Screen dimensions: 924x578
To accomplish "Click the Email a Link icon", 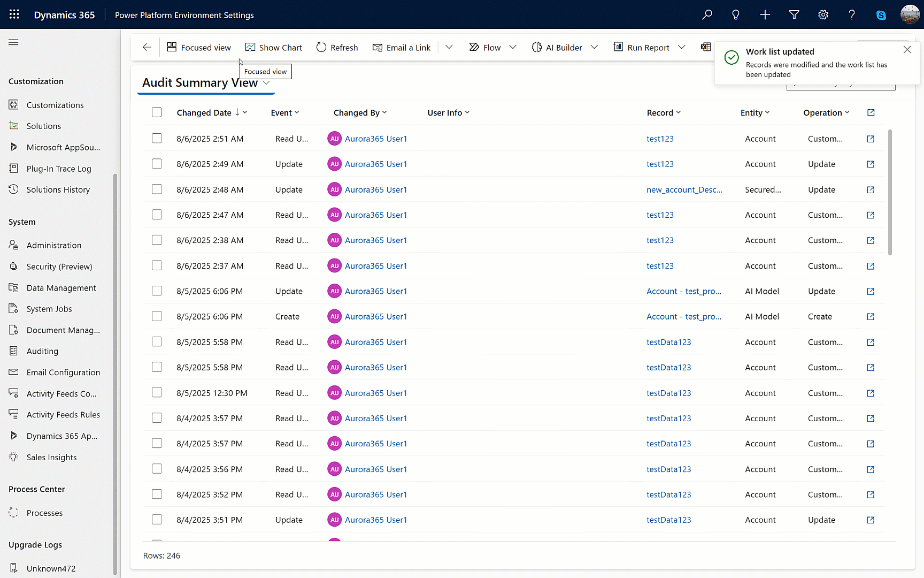I will point(378,47).
